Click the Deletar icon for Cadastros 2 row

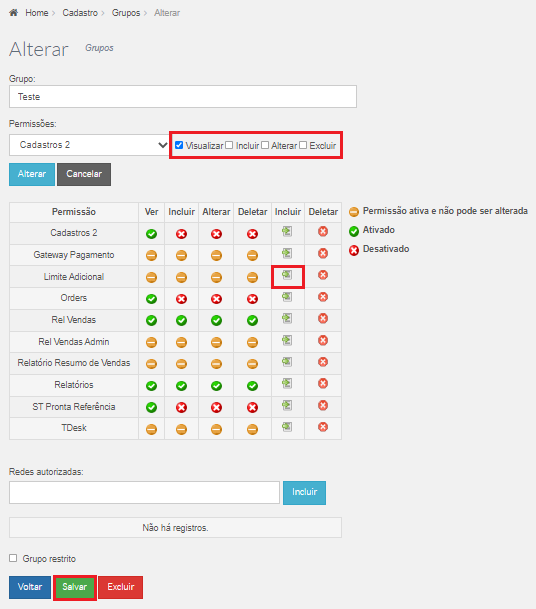click(323, 231)
